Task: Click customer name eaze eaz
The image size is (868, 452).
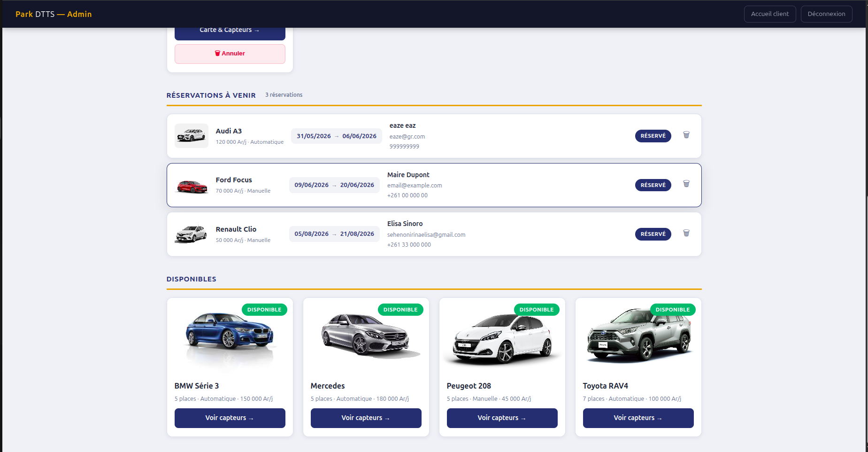Action: click(x=402, y=125)
